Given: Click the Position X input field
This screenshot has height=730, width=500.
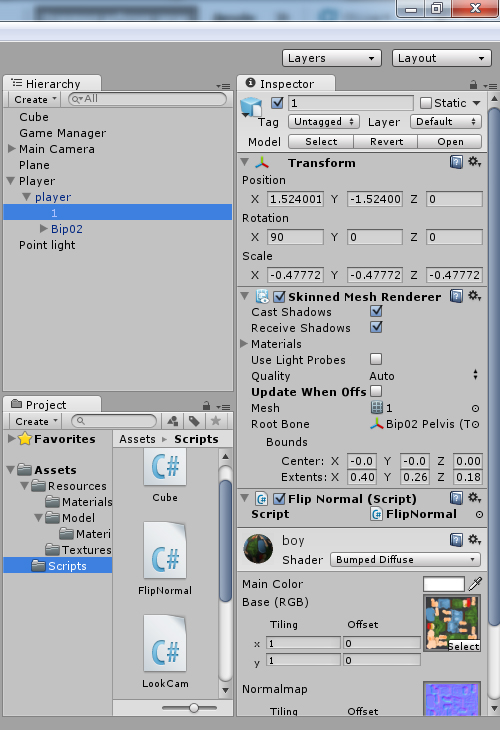Looking at the screenshot, I should pyautogui.click(x=295, y=199).
